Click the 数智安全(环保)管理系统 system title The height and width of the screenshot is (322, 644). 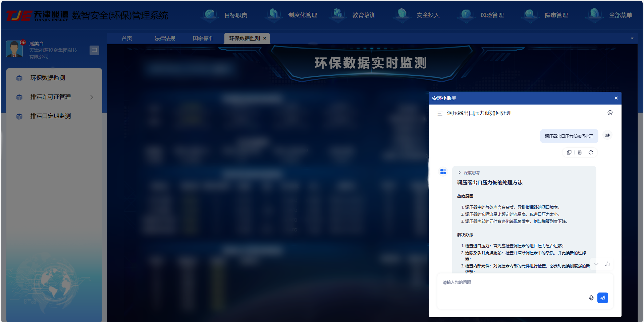[x=120, y=15]
